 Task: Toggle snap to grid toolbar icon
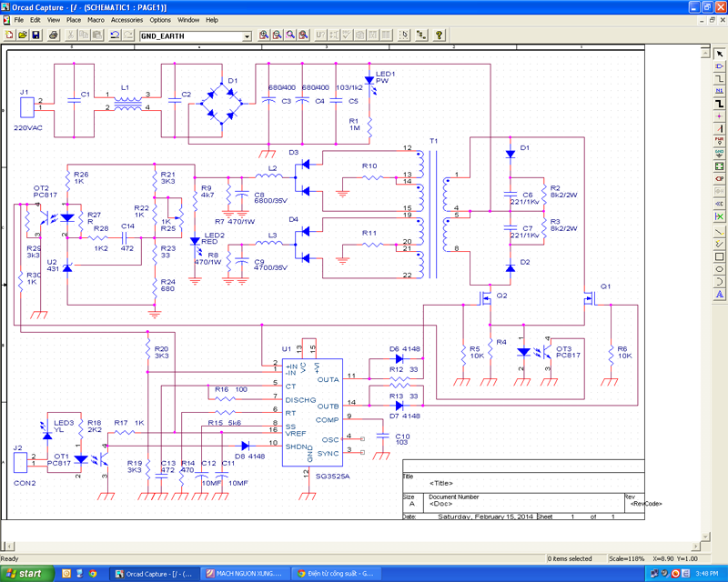point(404,35)
